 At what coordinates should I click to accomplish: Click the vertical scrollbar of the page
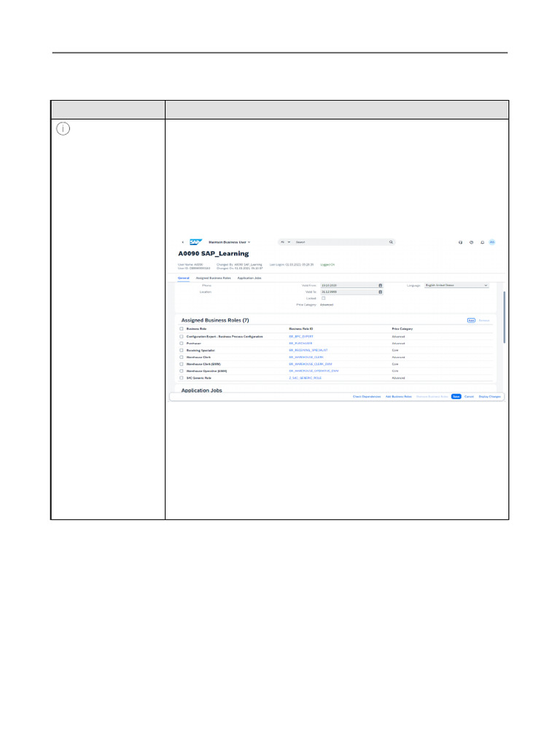coord(504,317)
